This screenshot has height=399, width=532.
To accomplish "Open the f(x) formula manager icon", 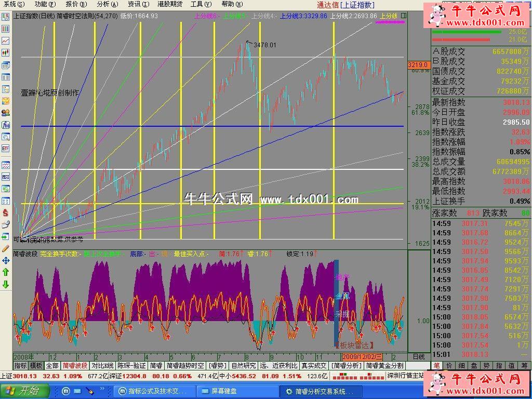I will click(5, 125).
